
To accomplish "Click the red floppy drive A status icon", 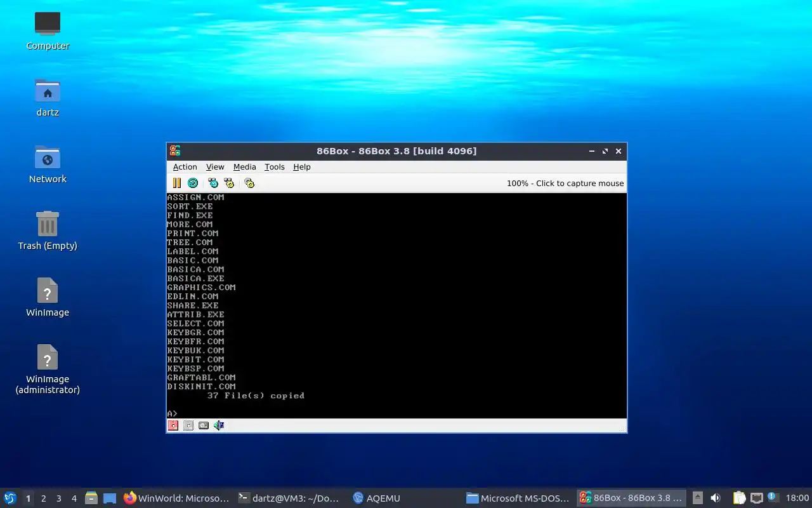I will point(173,425).
